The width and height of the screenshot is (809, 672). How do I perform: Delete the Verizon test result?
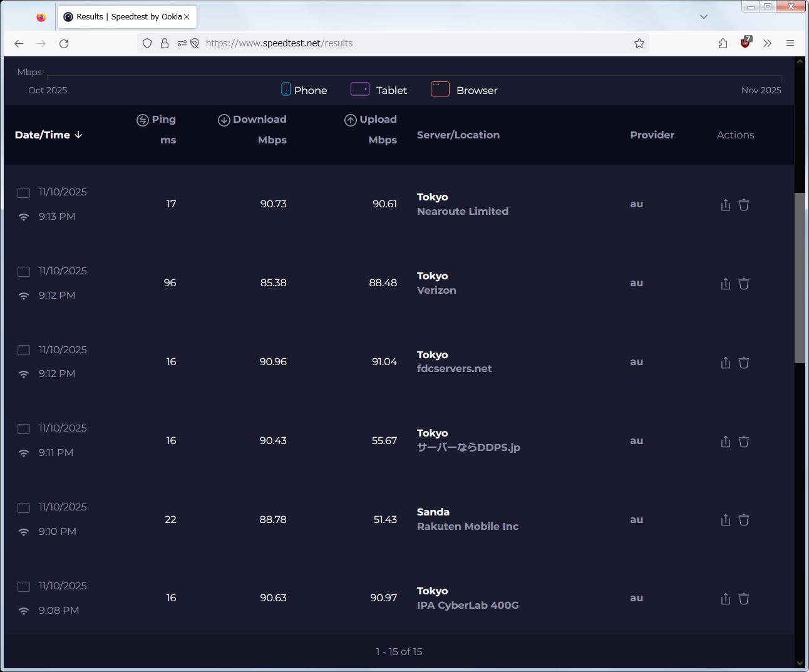click(744, 284)
